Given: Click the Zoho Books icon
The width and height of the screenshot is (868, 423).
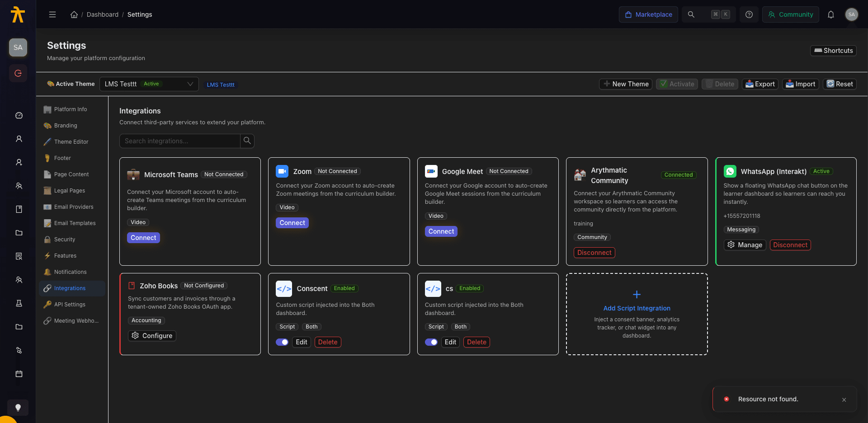Looking at the screenshot, I should pos(132,286).
